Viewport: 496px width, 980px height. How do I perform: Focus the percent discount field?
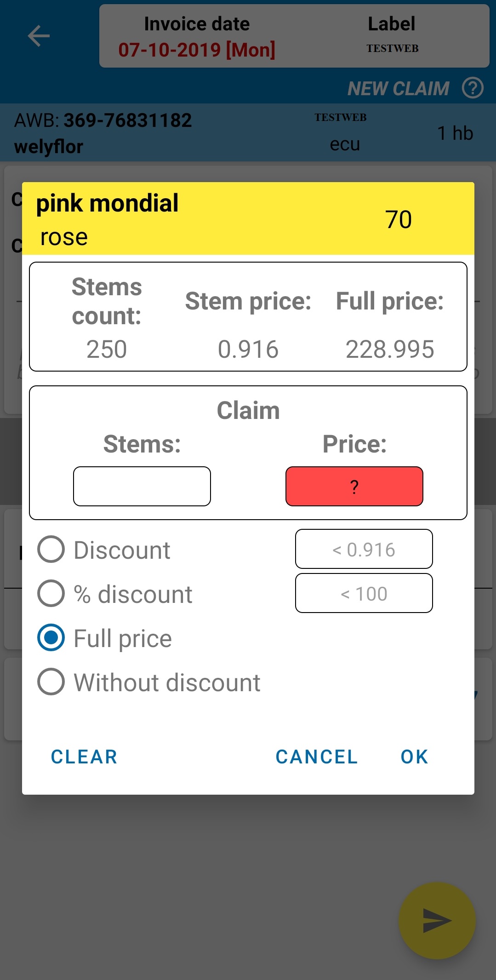tap(364, 594)
